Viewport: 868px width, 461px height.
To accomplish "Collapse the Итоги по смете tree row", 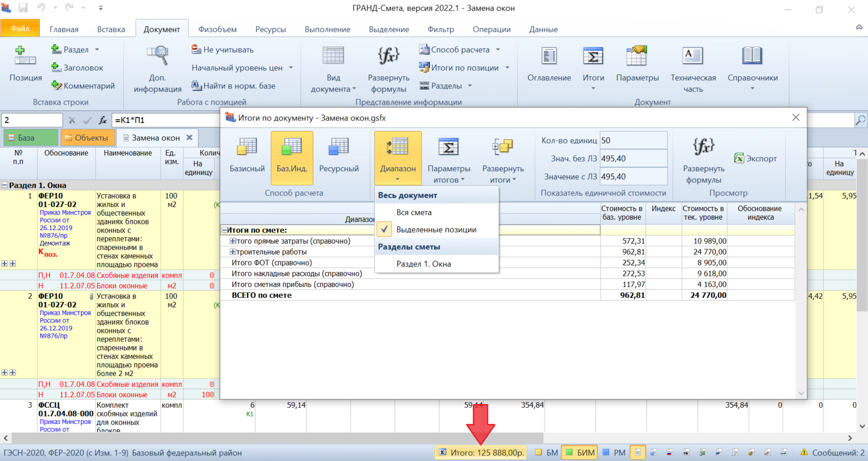I will 225,230.
